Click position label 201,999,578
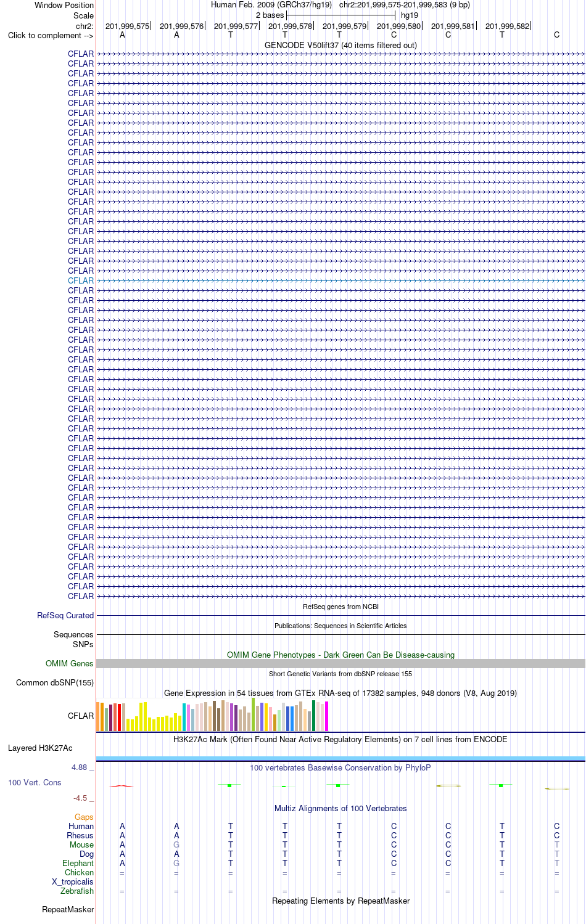The height and width of the screenshot is (924, 586). (x=290, y=26)
